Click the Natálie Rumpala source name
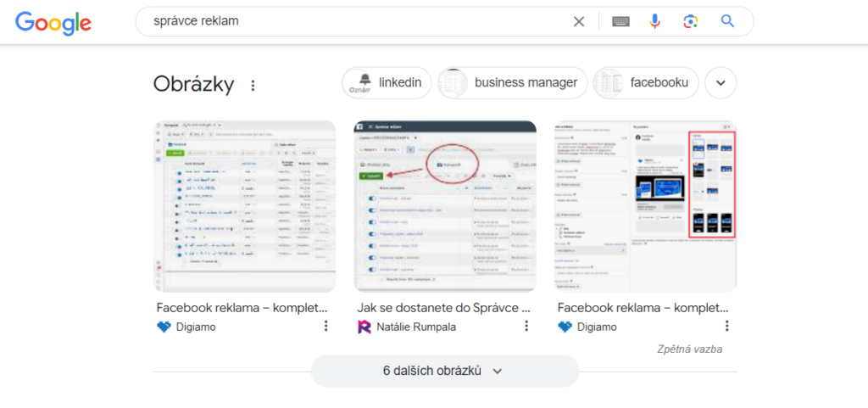Image resolution: width=868 pixels, height=408 pixels. pyautogui.click(x=416, y=327)
